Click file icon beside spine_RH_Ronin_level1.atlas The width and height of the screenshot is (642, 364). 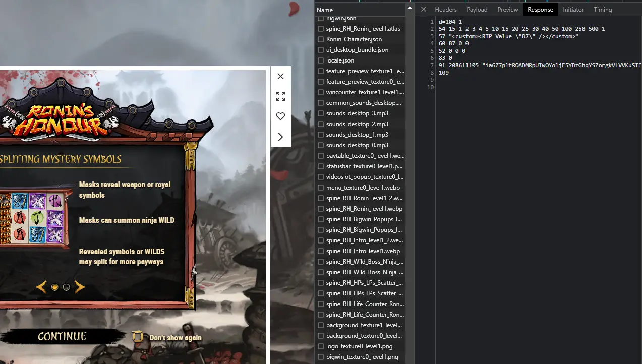[321, 29]
